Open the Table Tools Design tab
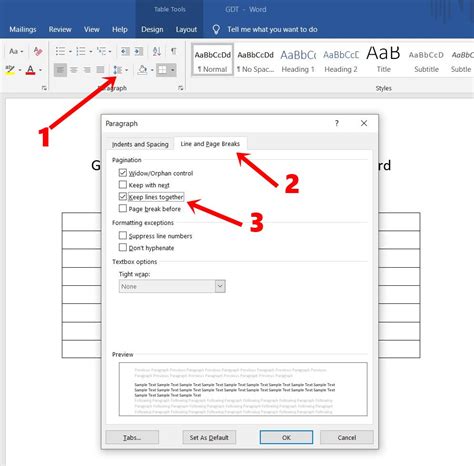474x466 pixels. point(152,29)
